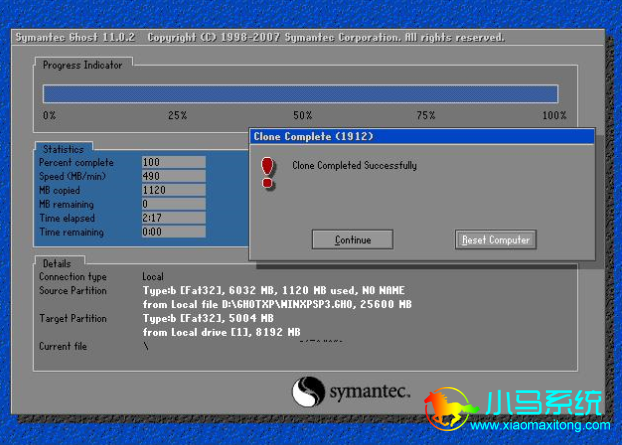Click the source GHO file path line
This screenshot has width=622, height=445.
(277, 304)
